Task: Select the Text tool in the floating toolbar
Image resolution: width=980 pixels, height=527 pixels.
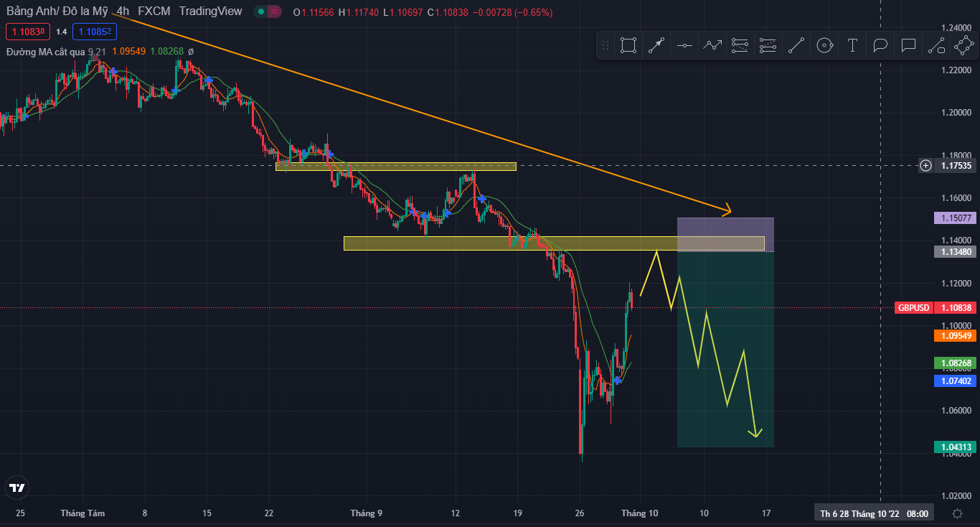Action: tap(852, 45)
